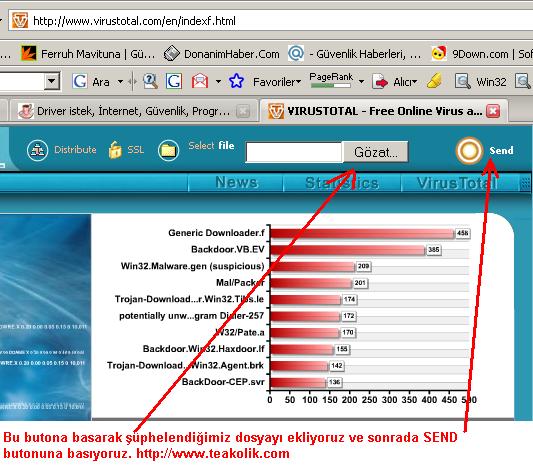The image size is (533, 470).
Task: Open the Favoriler dropdown menu
Action: click(x=277, y=82)
